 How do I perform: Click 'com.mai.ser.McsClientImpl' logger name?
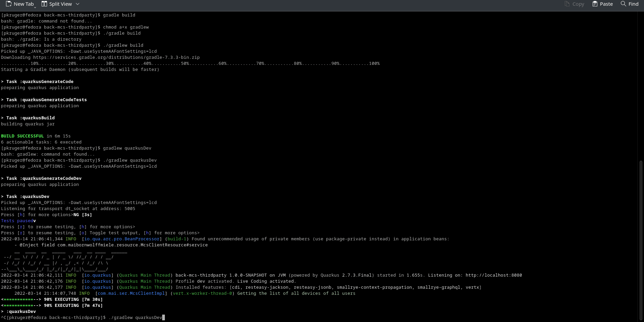[131, 293]
